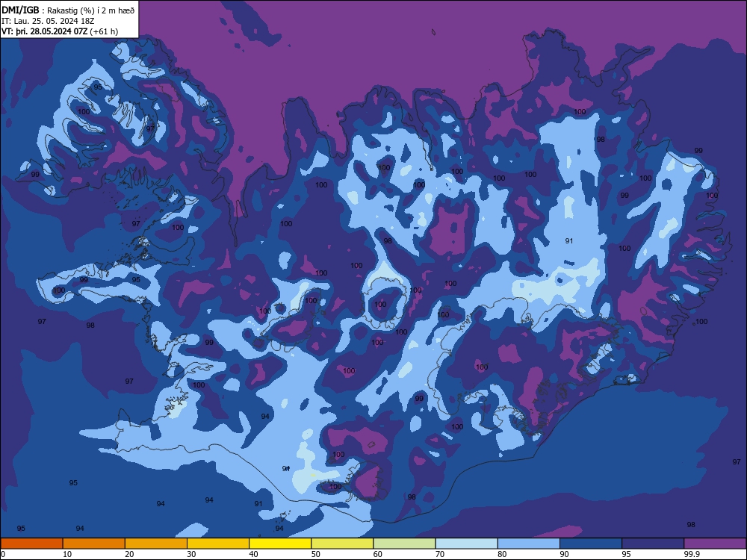Screen dimensions: 747x560
Task: Pick the pale yellow 50–60 legend swatch
Action: point(343,544)
